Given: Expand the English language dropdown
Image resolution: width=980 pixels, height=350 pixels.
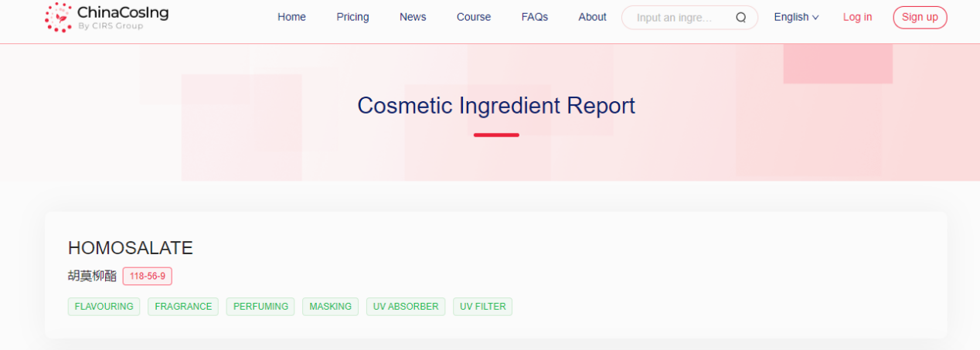Looking at the screenshot, I should pyautogui.click(x=796, y=17).
